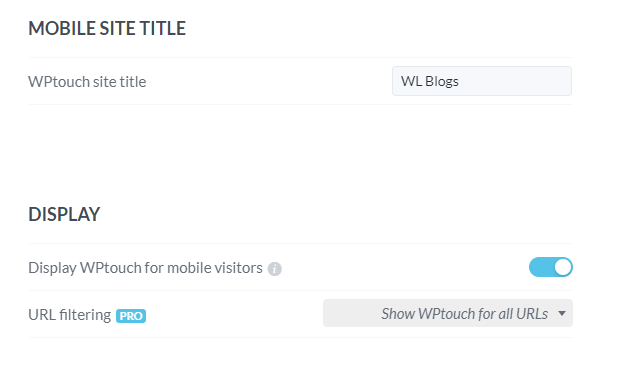Click the small arrow on the URL filtering dropdown
Viewport: 618px width, 367px height.
point(562,313)
